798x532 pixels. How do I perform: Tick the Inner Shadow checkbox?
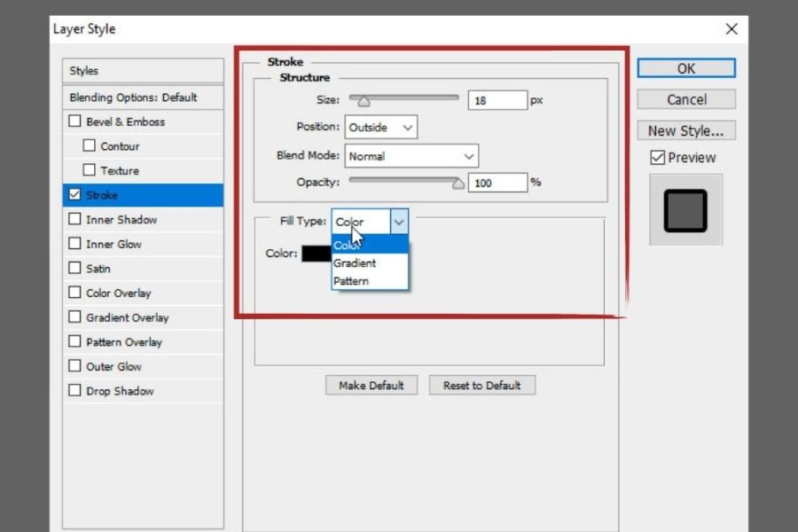pos(74,220)
